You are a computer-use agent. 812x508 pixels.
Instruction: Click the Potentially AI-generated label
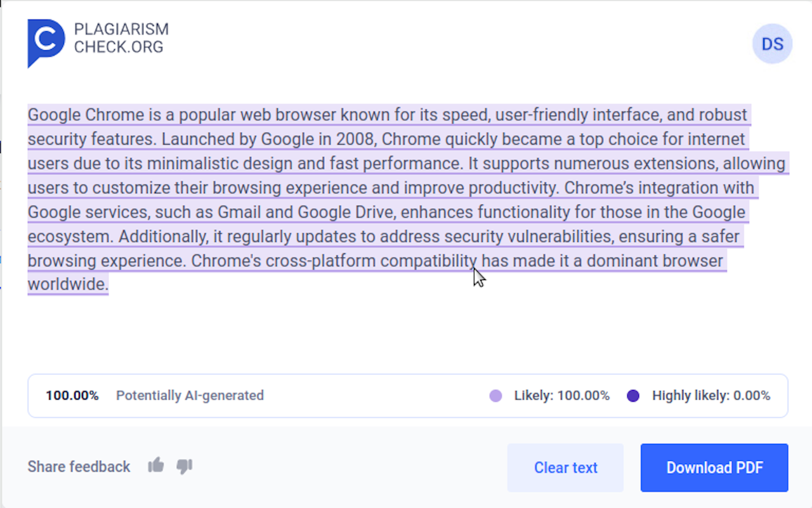point(190,396)
